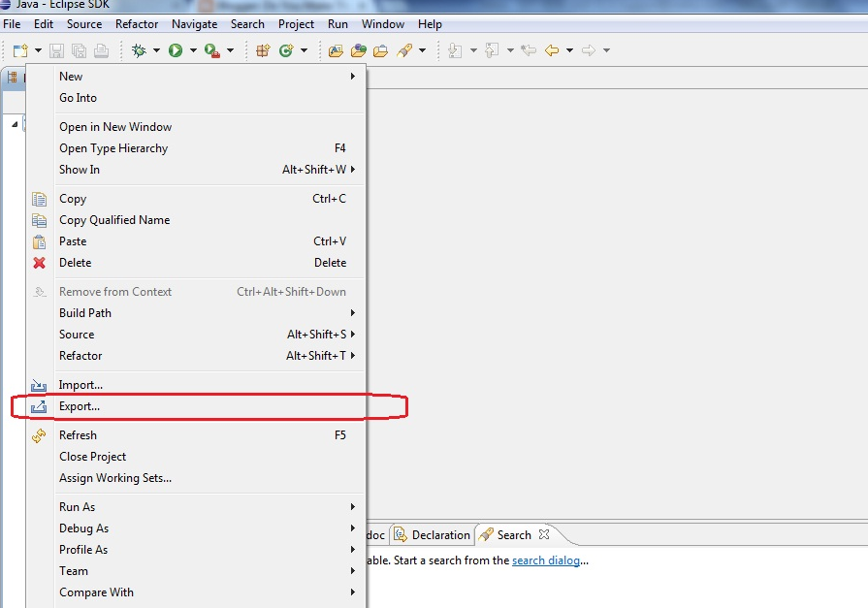This screenshot has height=608, width=868.
Task: Open the Source menu in the menu bar
Action: (x=84, y=24)
